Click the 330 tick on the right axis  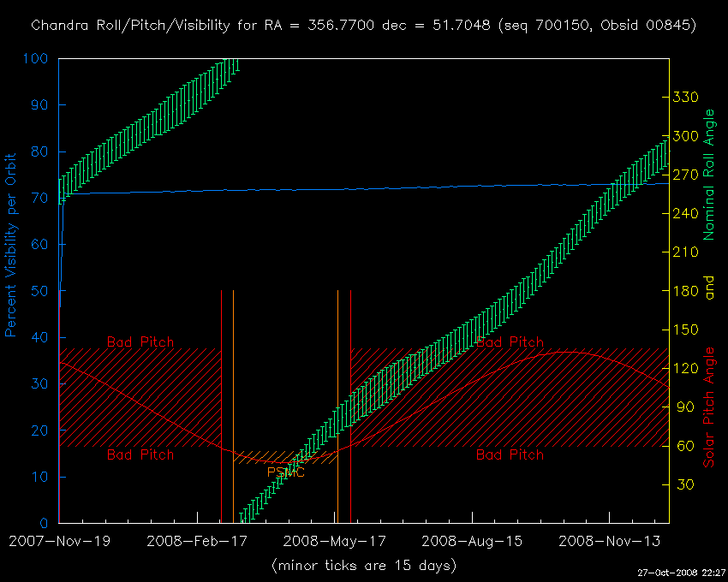(x=688, y=98)
